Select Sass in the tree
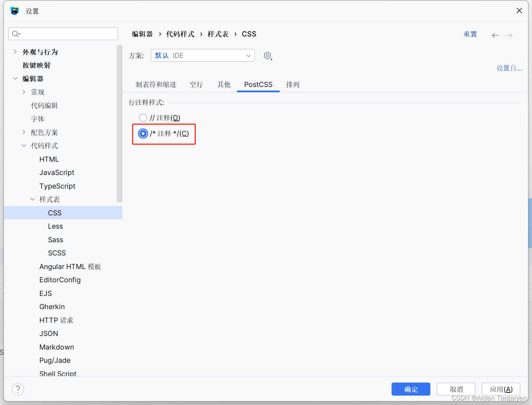The width and height of the screenshot is (532, 405). click(x=55, y=240)
